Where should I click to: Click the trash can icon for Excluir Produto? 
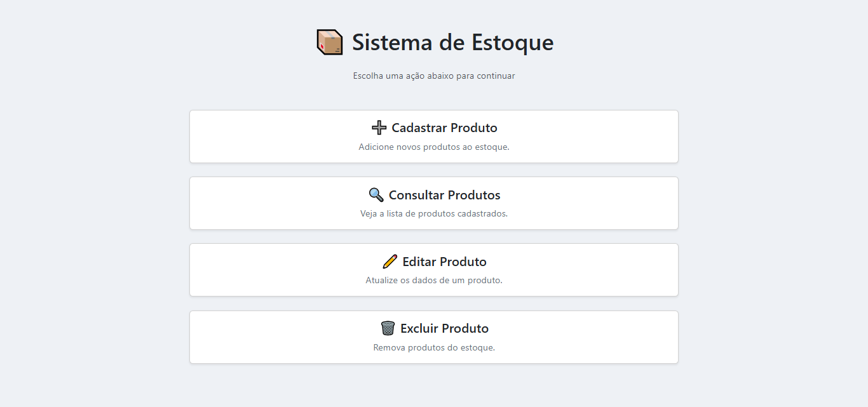tap(386, 328)
